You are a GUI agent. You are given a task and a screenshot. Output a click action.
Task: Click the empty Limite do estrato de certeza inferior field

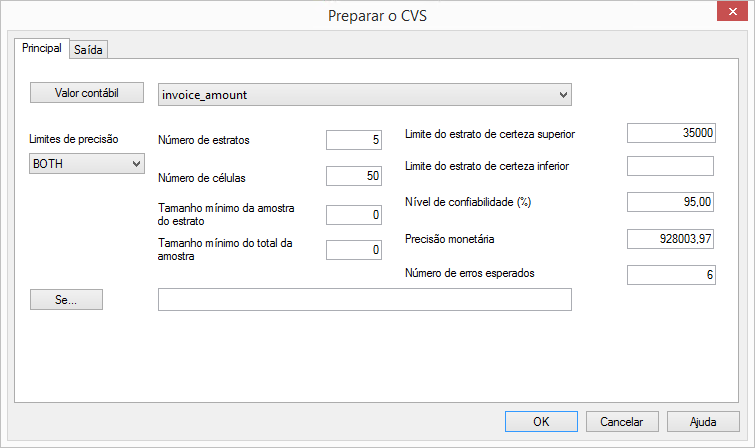click(670, 166)
